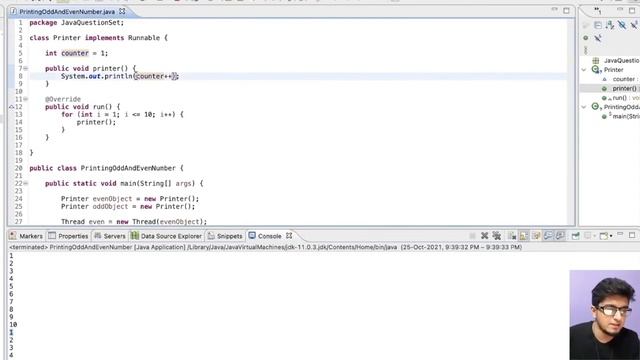Collapse the Printer class in Outline
This screenshot has height=360, width=640.
pyautogui.click(x=584, y=70)
